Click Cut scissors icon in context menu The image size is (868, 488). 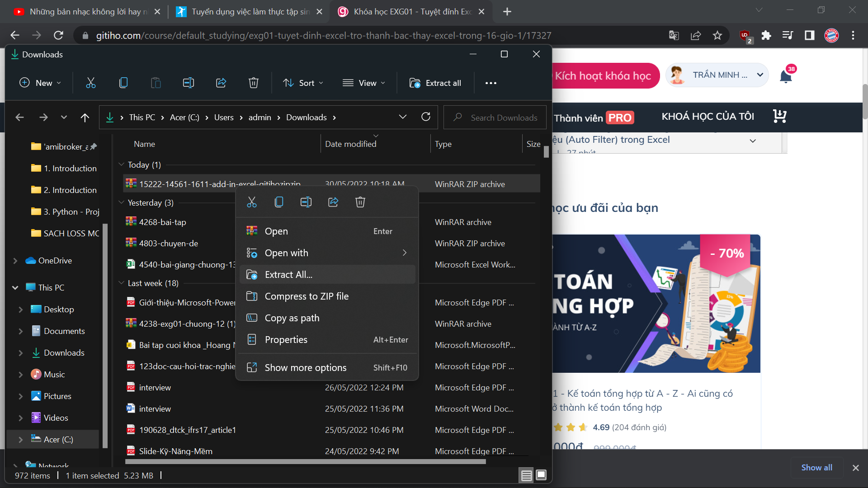coord(252,202)
